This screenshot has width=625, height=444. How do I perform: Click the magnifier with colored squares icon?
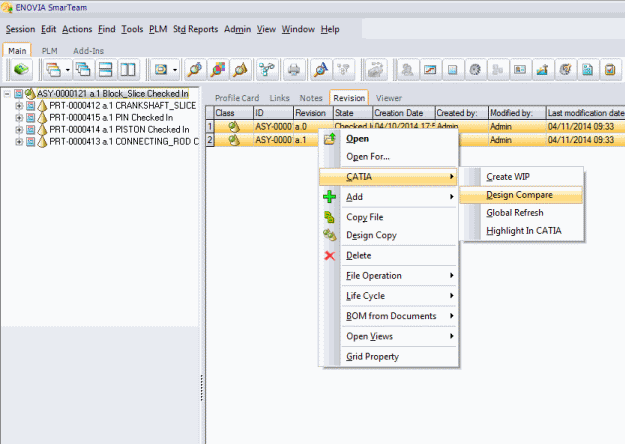tap(218, 70)
